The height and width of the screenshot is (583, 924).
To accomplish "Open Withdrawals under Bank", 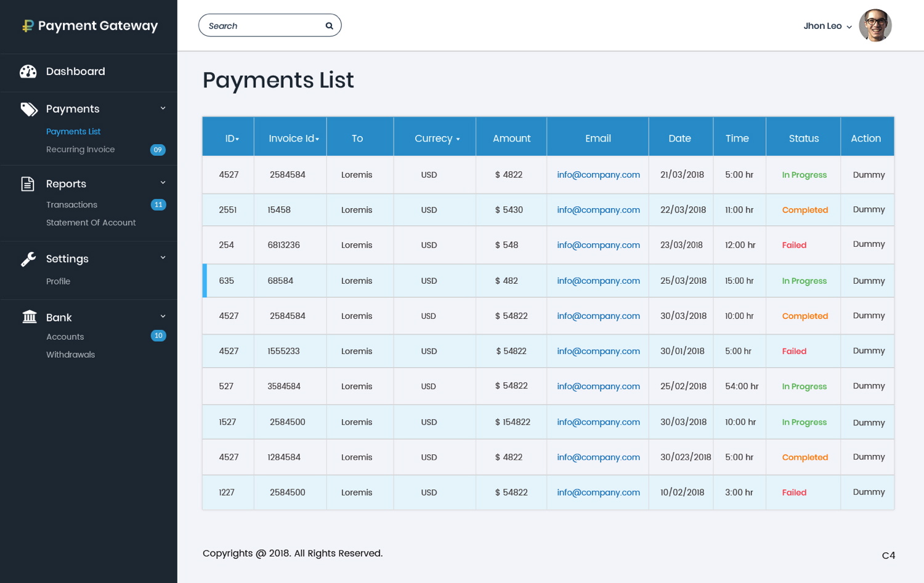I will pos(70,355).
